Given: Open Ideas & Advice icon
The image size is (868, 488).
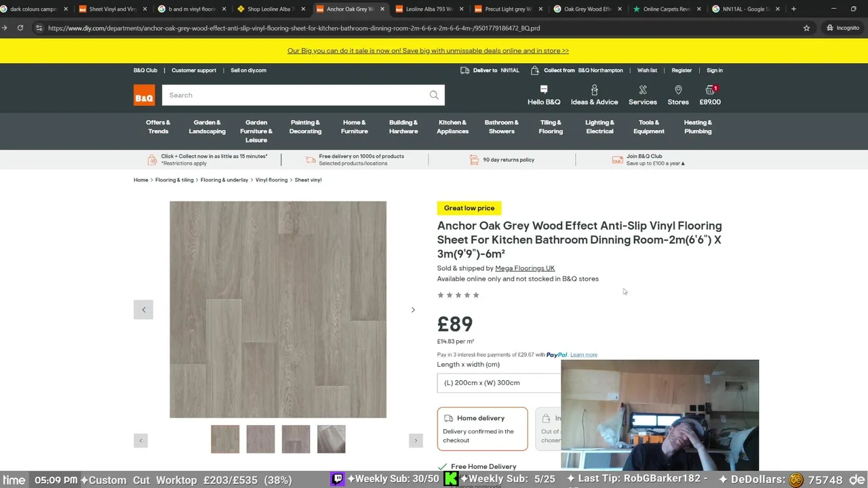Looking at the screenshot, I should click(x=594, y=89).
